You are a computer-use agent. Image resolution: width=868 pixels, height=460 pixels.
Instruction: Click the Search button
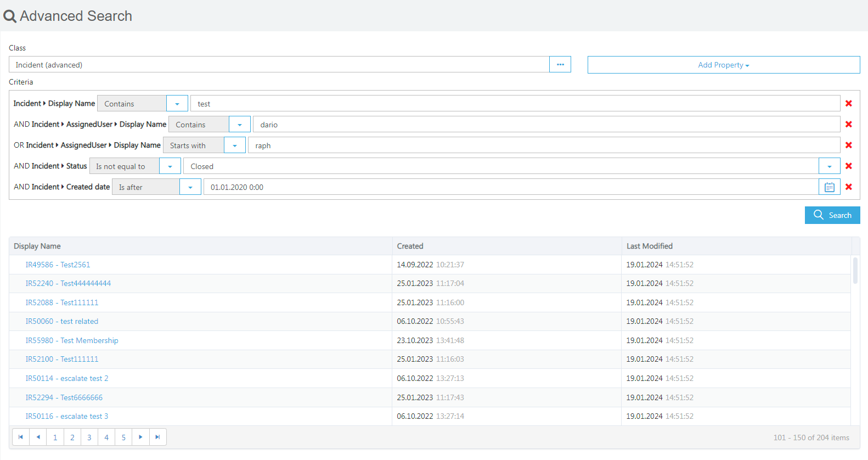point(832,215)
